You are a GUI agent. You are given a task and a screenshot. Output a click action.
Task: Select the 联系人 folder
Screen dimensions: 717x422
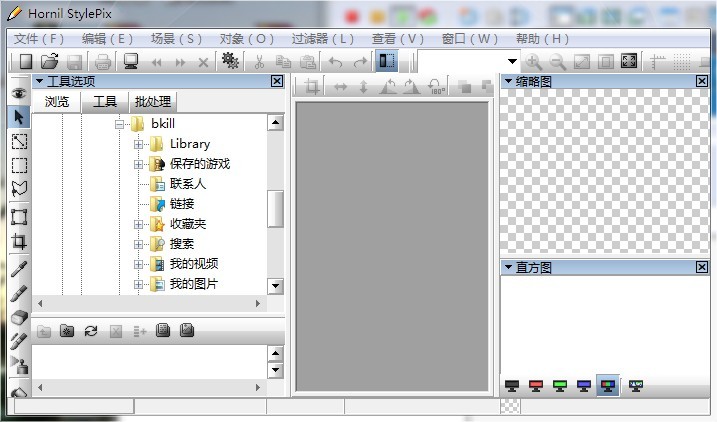[187, 184]
